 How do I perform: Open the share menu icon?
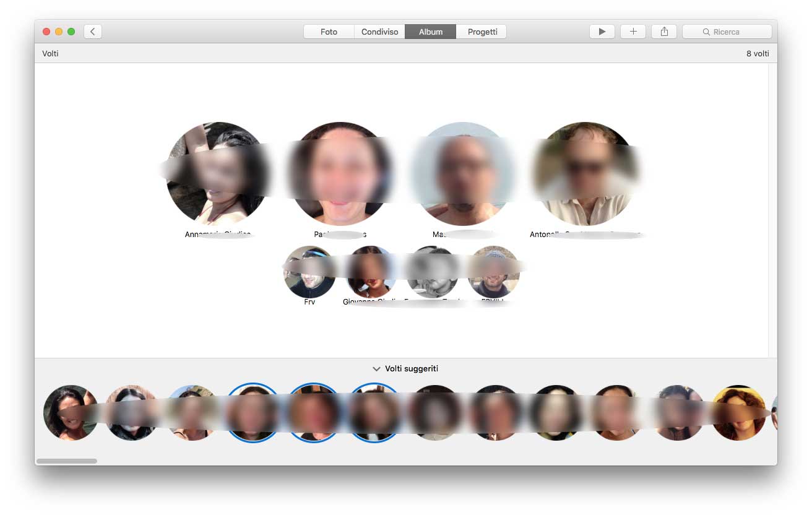(664, 32)
